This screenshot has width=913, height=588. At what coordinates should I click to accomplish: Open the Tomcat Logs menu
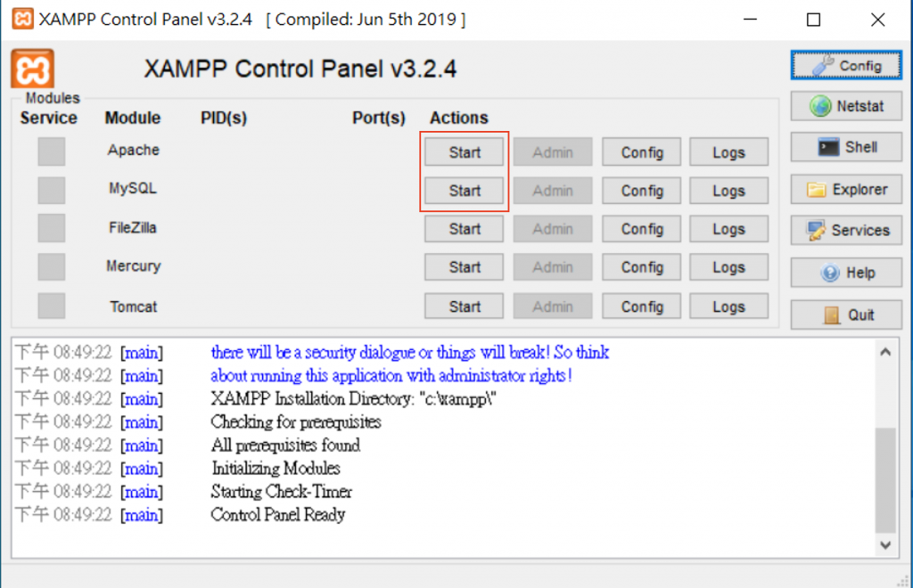point(729,306)
